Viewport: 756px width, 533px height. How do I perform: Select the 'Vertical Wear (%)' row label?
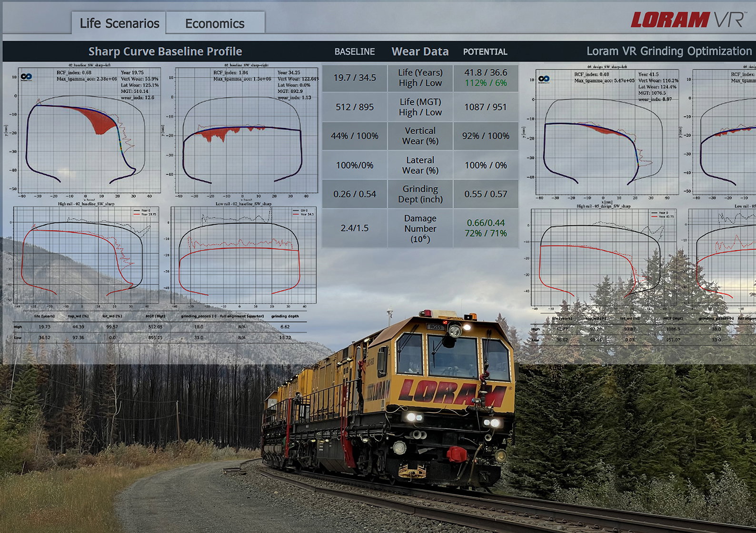420,136
